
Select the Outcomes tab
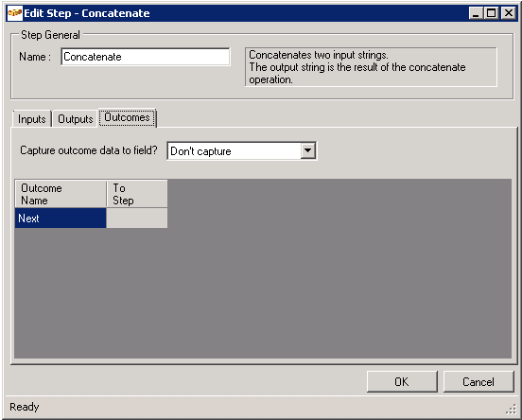click(x=127, y=117)
